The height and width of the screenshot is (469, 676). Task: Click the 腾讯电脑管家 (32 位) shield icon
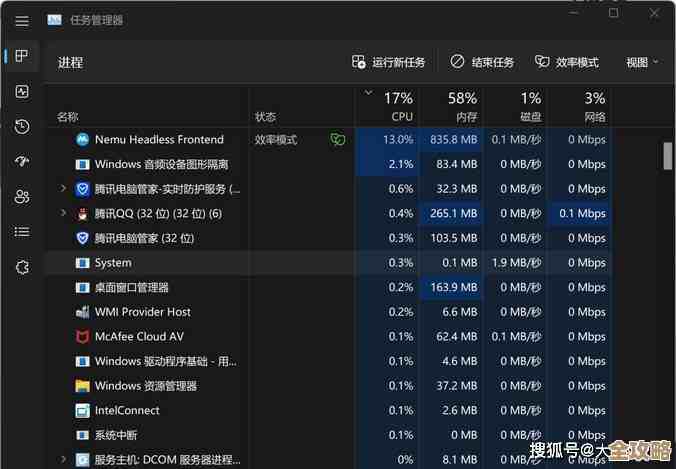(x=82, y=238)
